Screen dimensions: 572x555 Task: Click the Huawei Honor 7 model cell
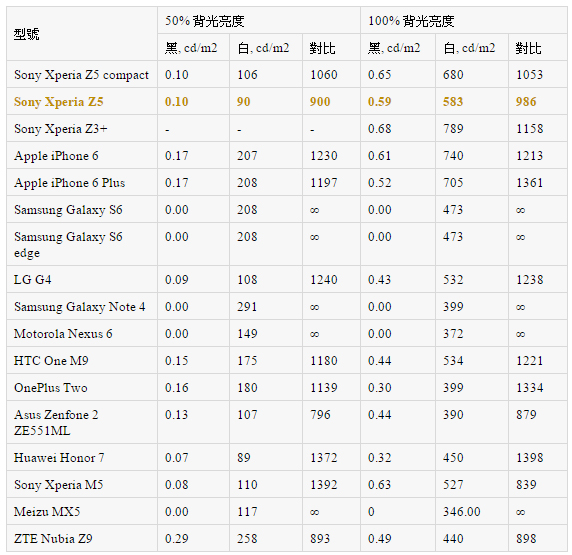click(x=82, y=458)
